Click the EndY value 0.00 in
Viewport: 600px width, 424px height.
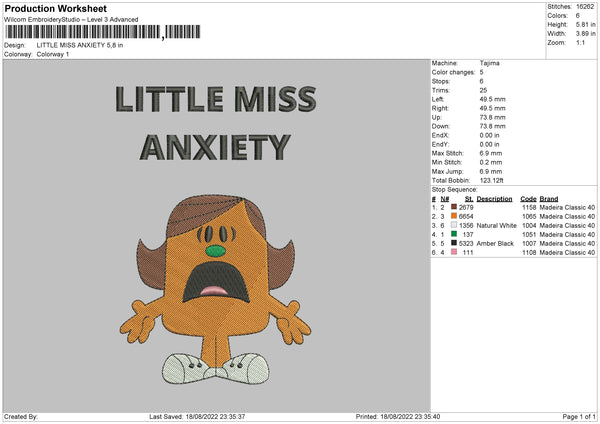tap(489, 144)
